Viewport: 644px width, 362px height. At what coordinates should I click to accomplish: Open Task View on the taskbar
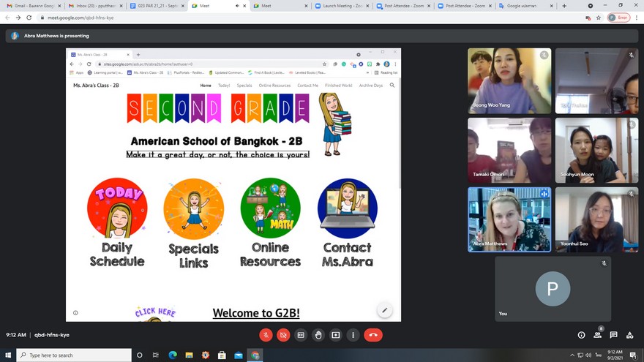tap(156, 355)
